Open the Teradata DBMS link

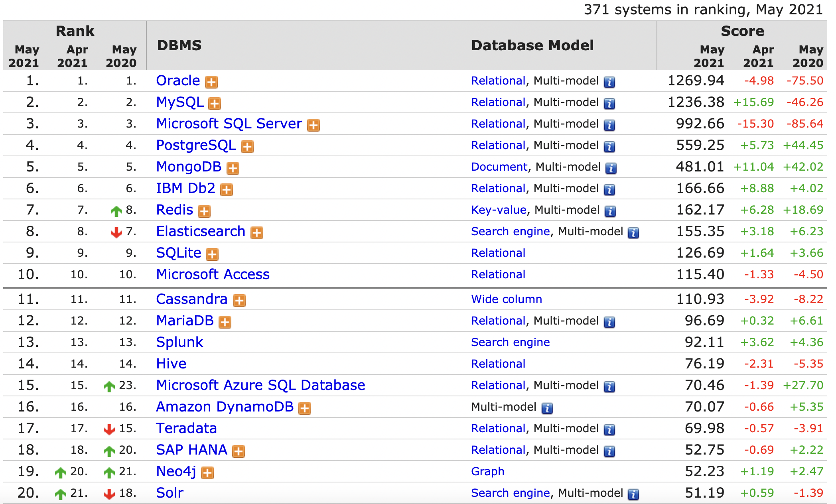point(186,428)
